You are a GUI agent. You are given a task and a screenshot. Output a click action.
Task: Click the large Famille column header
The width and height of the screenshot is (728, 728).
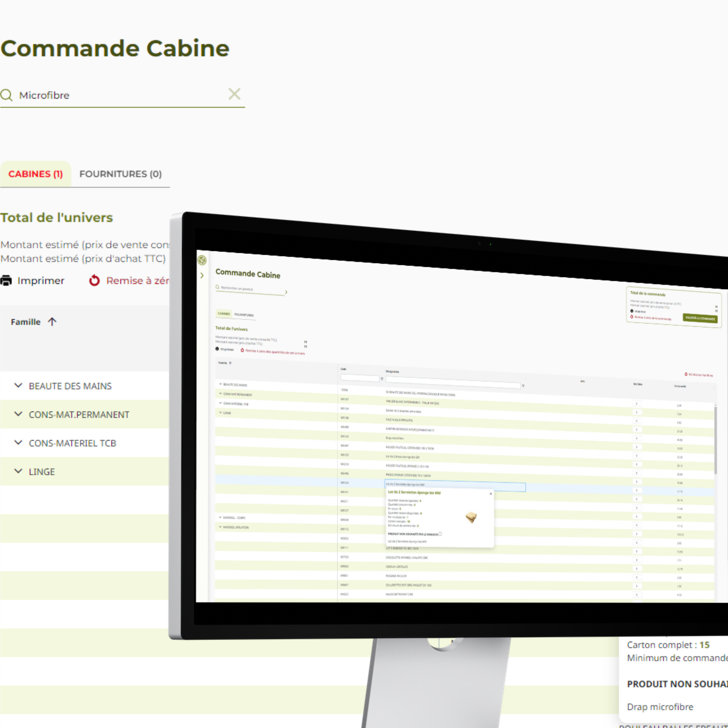tap(25, 322)
